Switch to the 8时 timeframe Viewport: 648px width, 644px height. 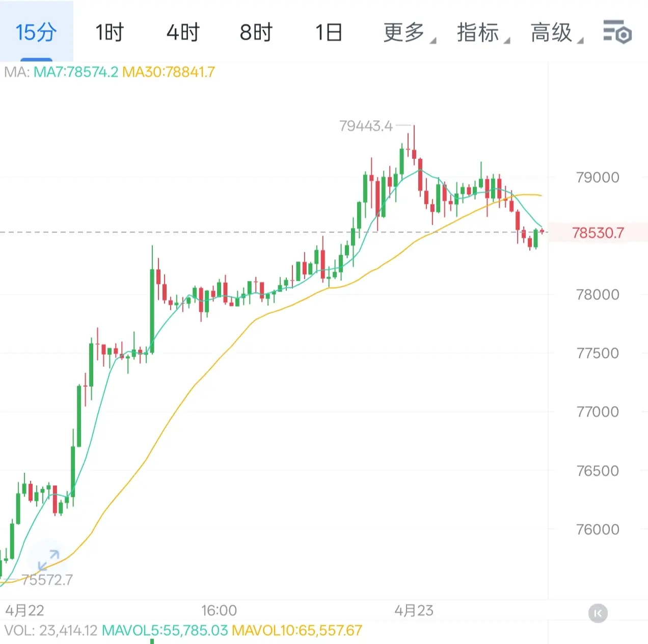point(256,32)
